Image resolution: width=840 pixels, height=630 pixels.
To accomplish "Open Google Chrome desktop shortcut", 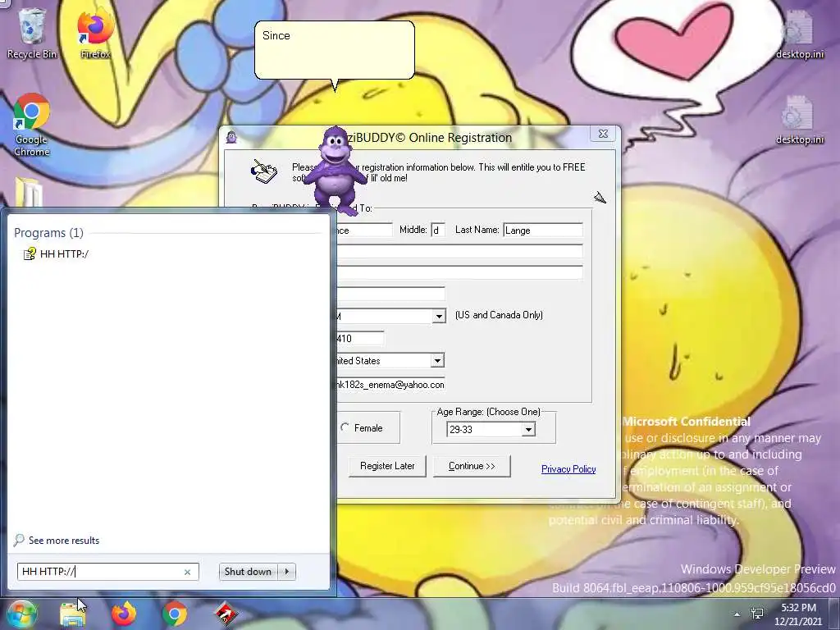I will point(32,125).
